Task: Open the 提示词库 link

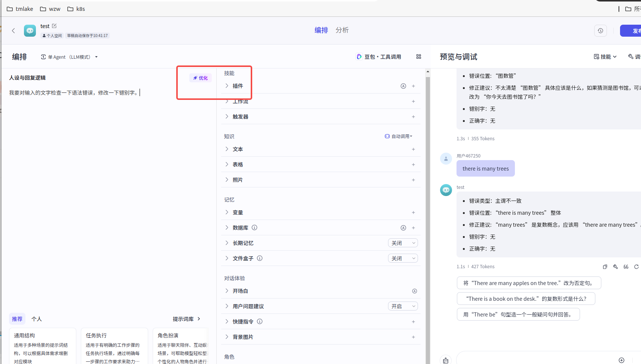Action: click(186, 319)
